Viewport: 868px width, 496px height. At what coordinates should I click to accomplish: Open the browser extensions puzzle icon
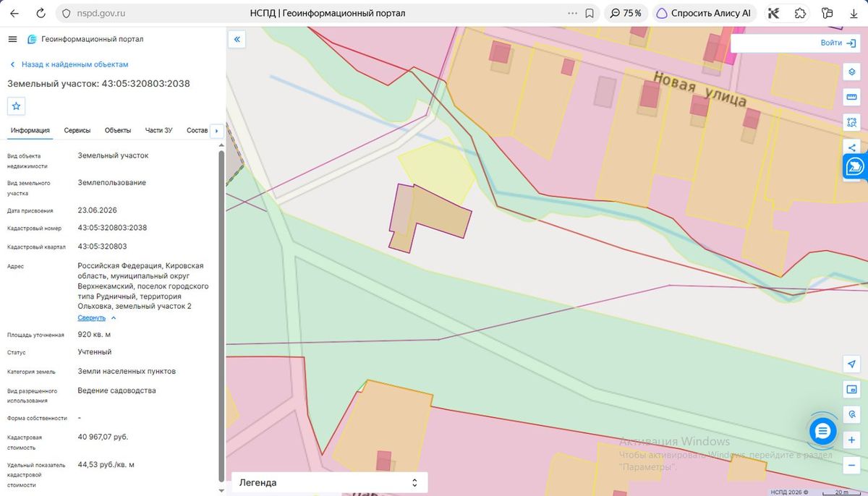(x=800, y=13)
